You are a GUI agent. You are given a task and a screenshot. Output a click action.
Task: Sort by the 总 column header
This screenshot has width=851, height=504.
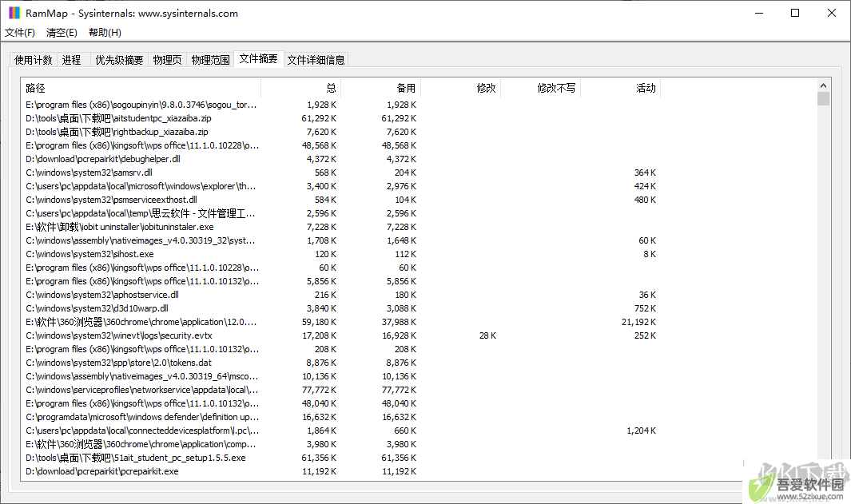[x=301, y=88]
